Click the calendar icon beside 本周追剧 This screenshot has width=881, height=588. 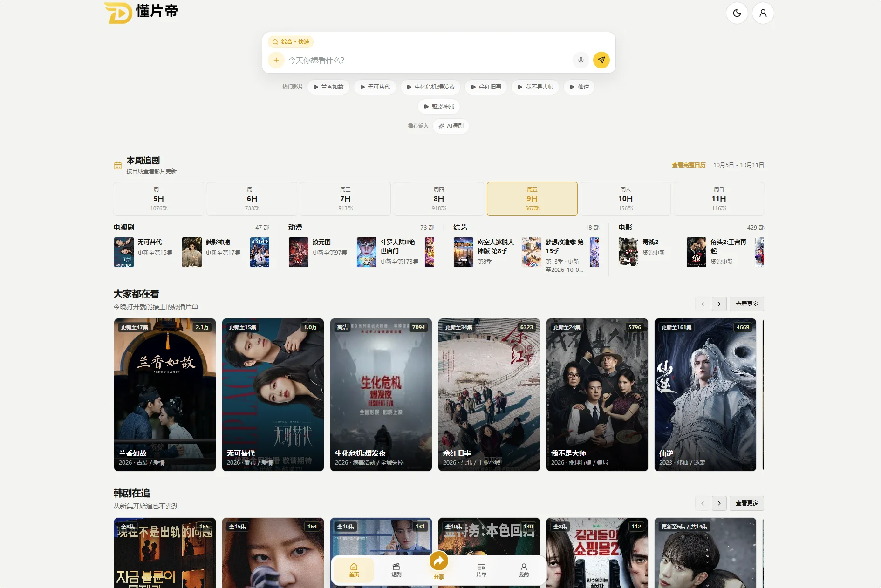tap(118, 165)
